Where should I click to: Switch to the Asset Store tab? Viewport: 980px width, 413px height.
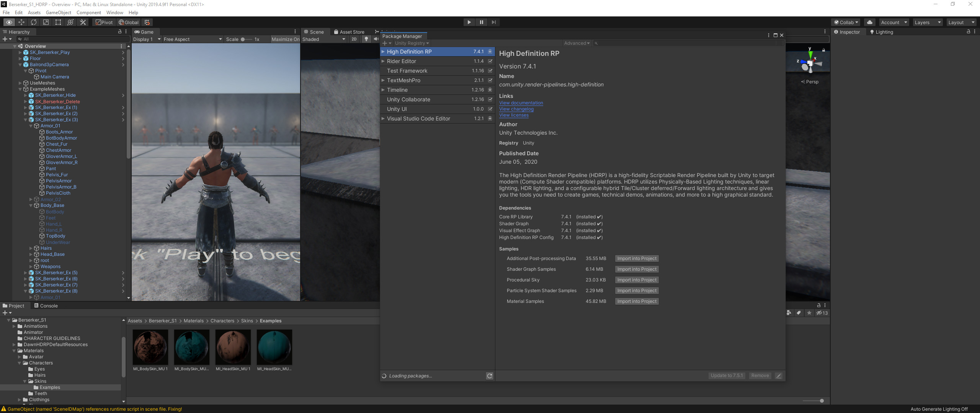(349, 32)
